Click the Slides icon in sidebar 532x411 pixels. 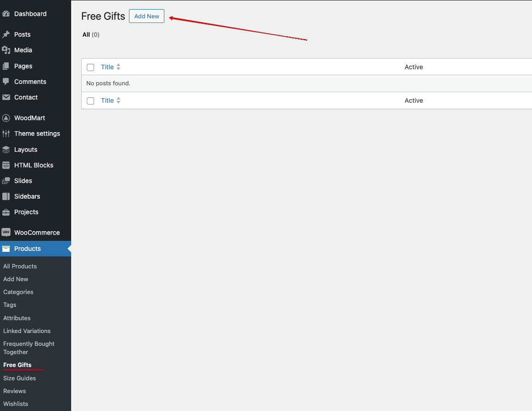6,181
